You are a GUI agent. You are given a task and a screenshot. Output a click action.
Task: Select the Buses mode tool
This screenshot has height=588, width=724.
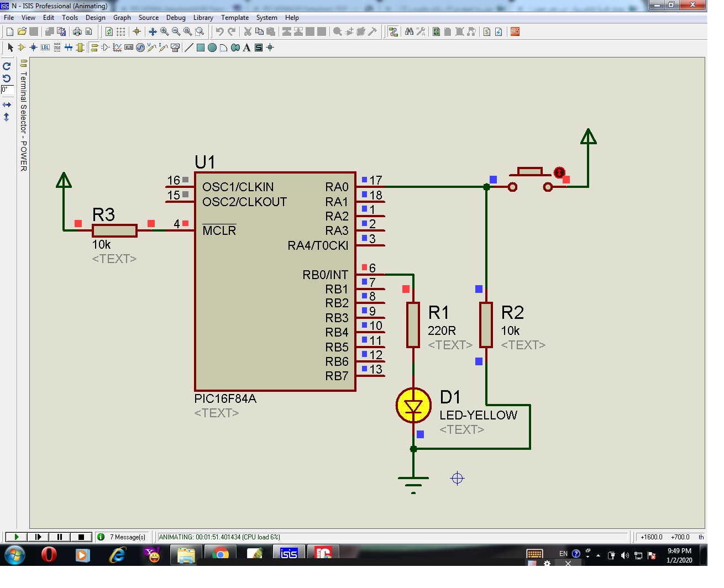coord(69,48)
